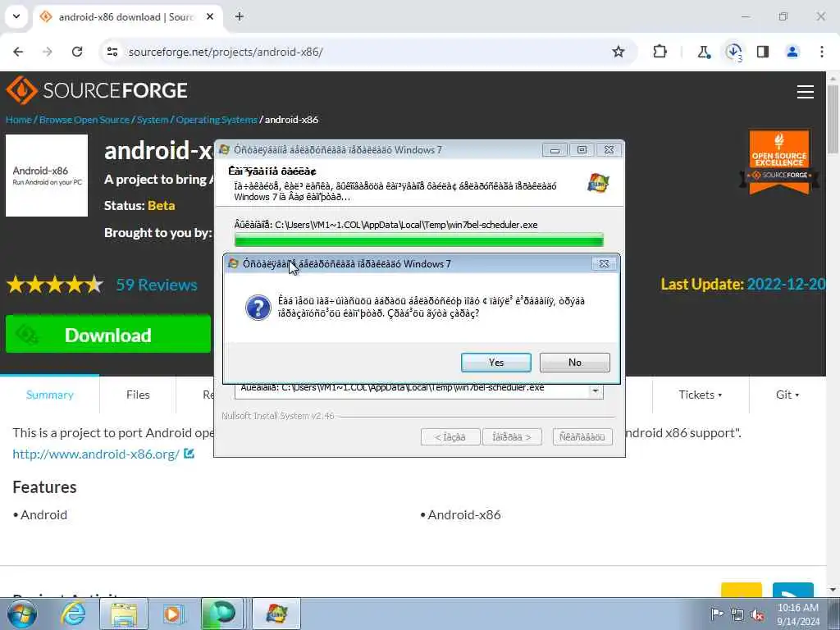Viewport: 840px width, 630px height.
Task: Toggle the browser side panel
Action: coord(763,52)
